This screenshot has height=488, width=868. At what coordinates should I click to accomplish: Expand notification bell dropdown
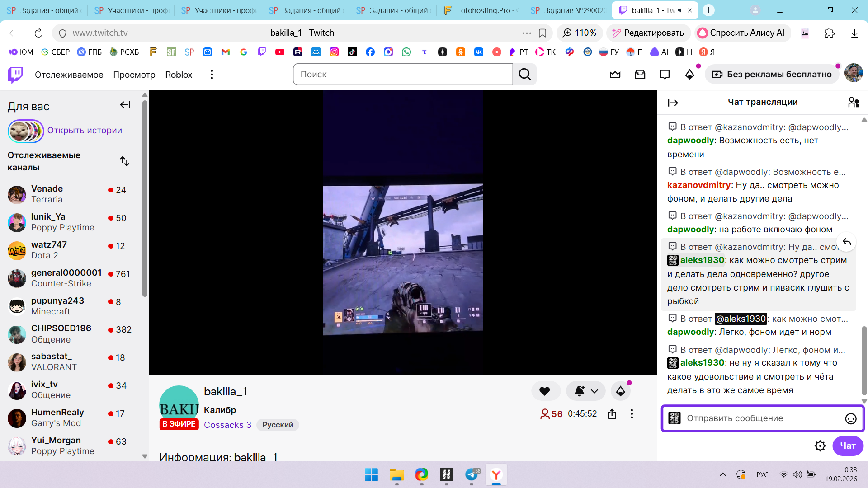[594, 391]
